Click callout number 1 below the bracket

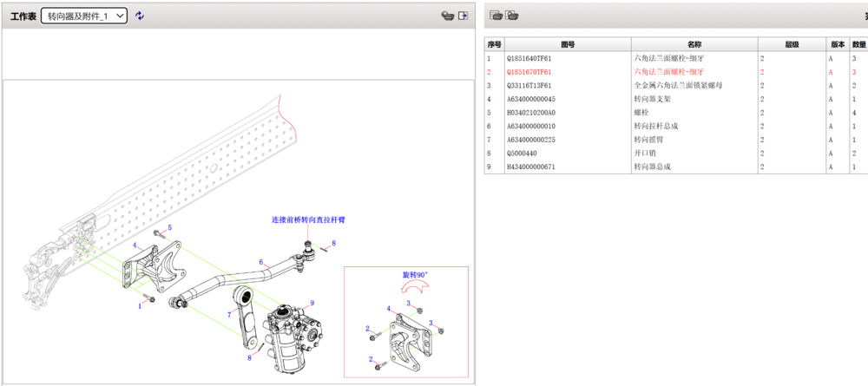tap(139, 306)
